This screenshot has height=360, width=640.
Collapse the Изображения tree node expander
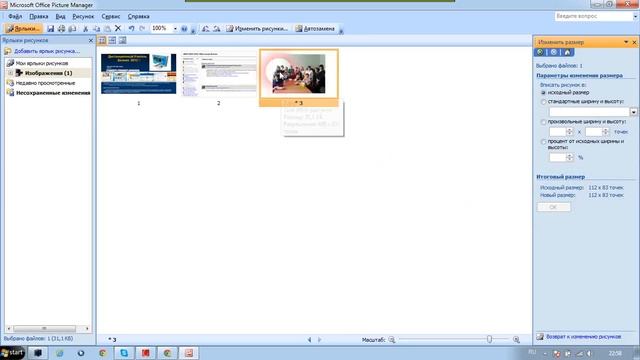(x=11, y=73)
